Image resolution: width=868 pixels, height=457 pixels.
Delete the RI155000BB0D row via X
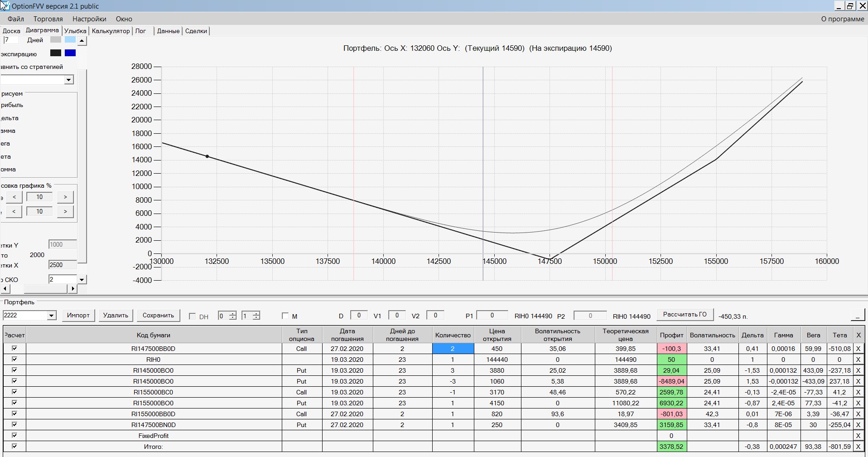point(858,414)
